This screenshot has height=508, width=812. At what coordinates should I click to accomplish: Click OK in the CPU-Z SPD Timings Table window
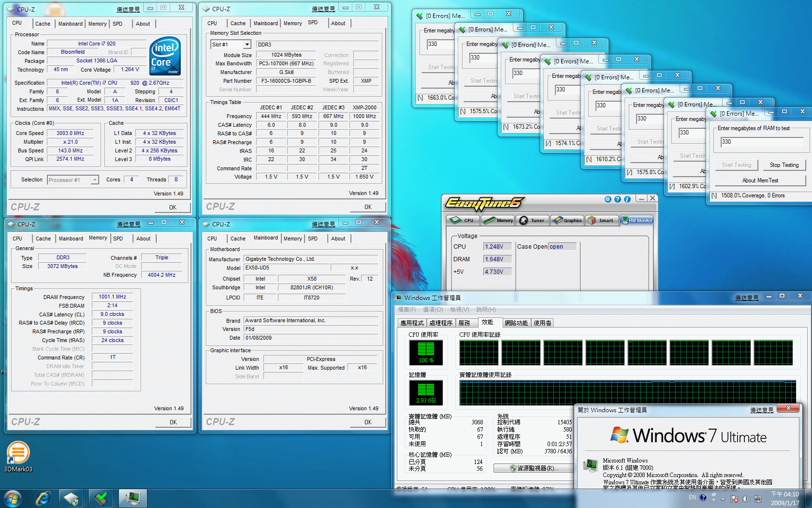(368, 207)
